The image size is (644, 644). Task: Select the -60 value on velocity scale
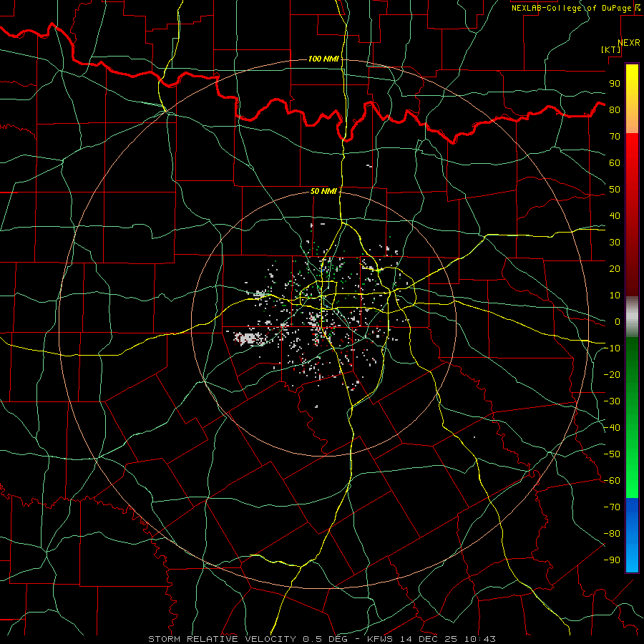click(x=612, y=481)
